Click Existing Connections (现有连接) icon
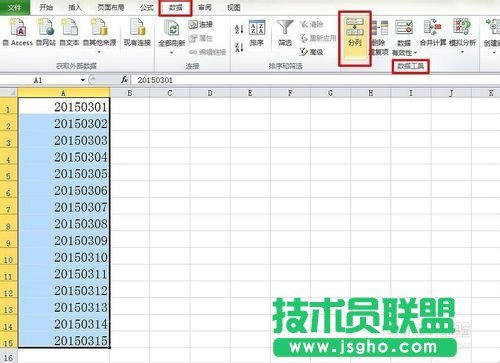The height and width of the screenshot is (363, 500). point(137,32)
